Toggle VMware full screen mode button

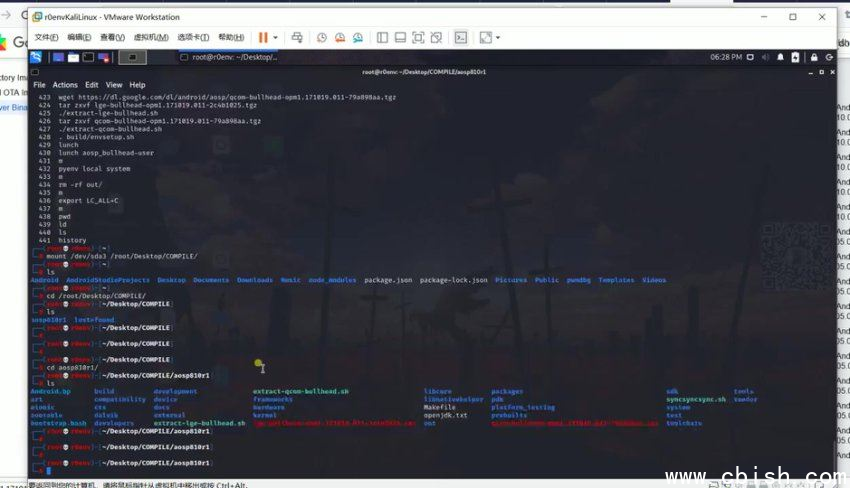pyautogui.click(x=418, y=37)
